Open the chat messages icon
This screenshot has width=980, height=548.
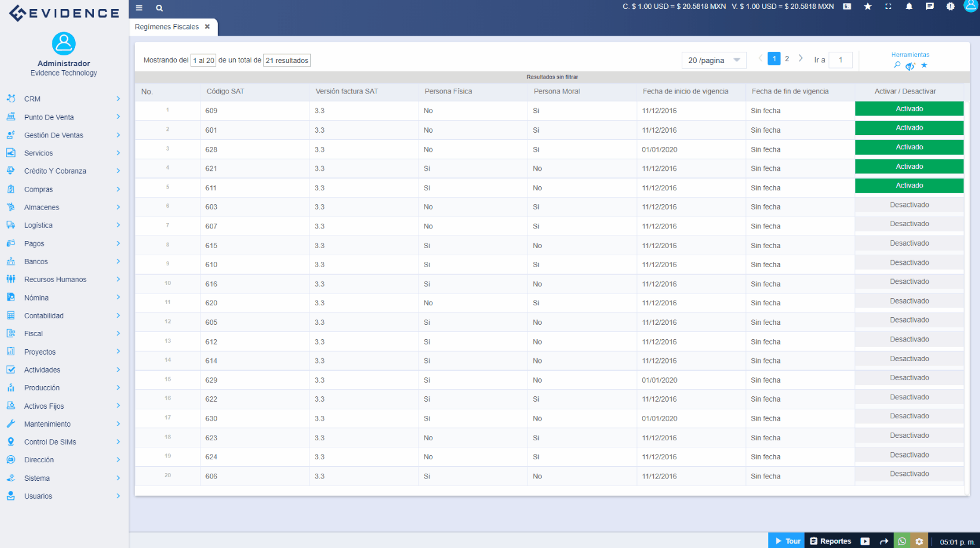tap(930, 7)
